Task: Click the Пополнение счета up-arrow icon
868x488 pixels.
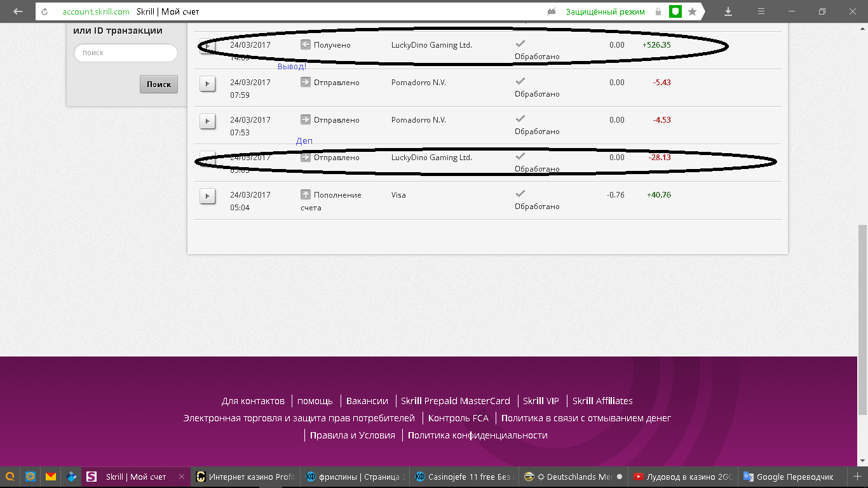Action: pos(306,194)
